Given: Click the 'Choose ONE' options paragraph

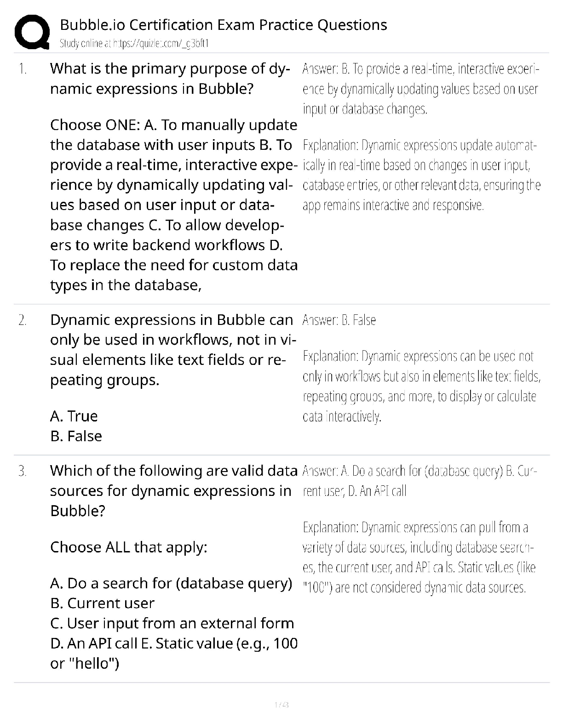Looking at the screenshot, I should [174, 205].
